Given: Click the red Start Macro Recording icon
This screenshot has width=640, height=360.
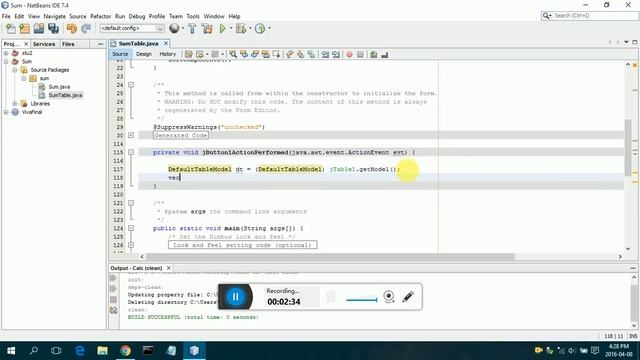Looking at the screenshot, I should tap(349, 54).
